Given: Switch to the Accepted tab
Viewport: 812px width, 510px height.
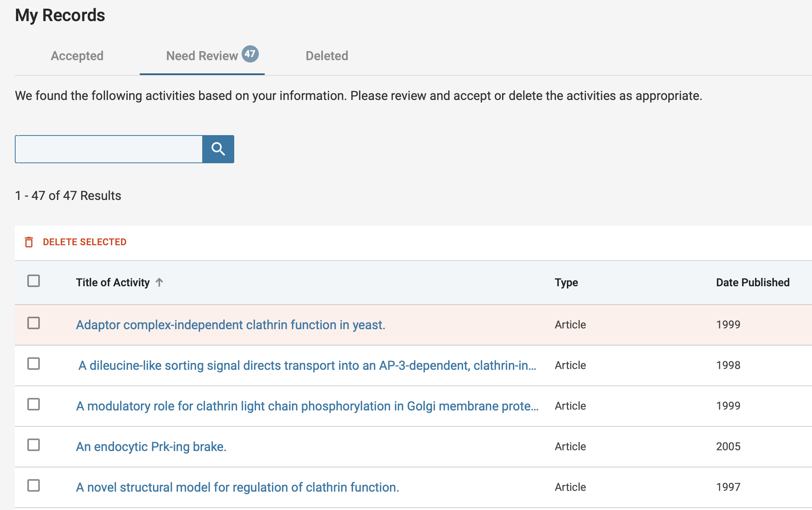Looking at the screenshot, I should point(77,56).
